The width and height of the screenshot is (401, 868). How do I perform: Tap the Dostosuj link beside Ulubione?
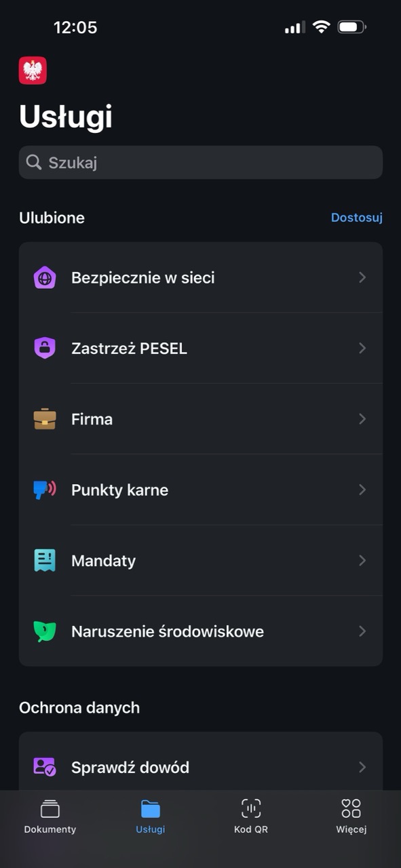click(x=357, y=218)
